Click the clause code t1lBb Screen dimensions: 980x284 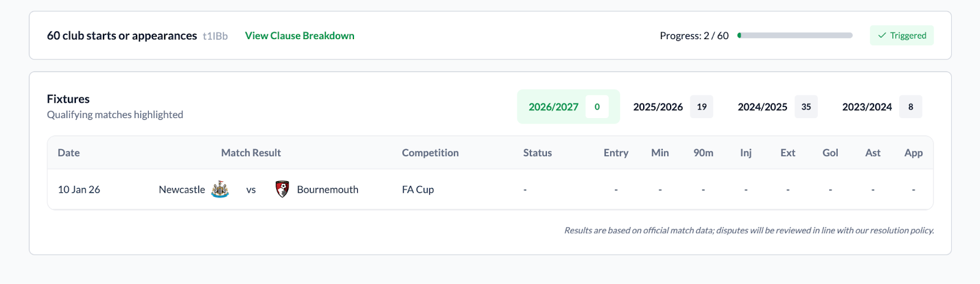(215, 36)
